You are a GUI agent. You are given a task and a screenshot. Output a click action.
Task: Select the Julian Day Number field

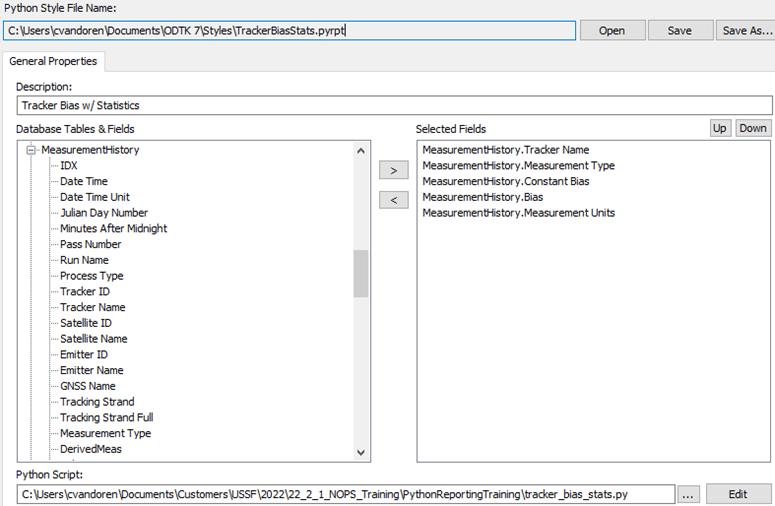tap(104, 213)
